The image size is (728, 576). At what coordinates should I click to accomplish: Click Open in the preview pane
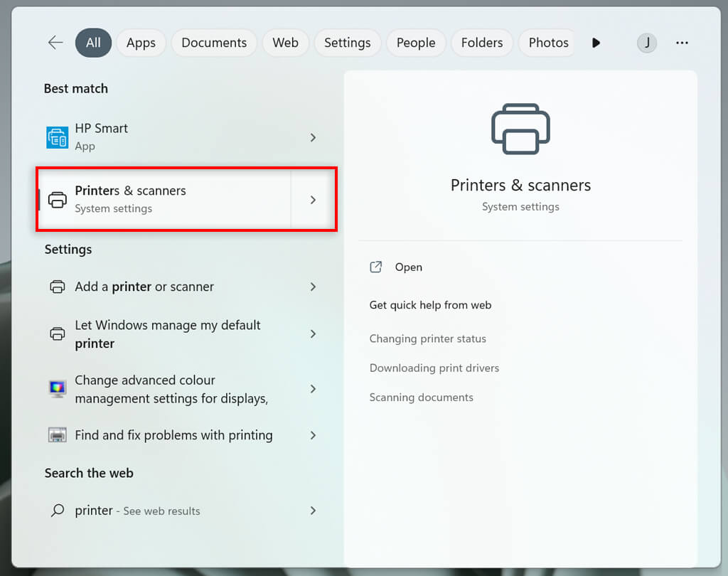pyautogui.click(x=408, y=267)
